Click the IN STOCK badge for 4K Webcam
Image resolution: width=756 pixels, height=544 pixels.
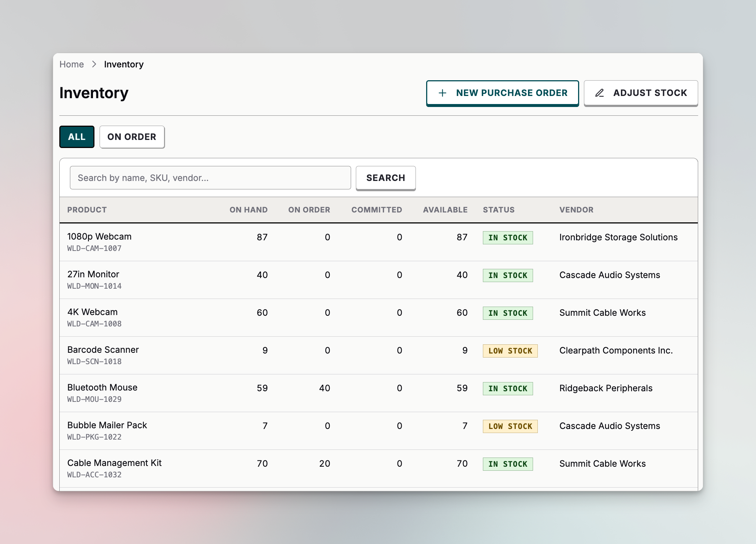[508, 313]
